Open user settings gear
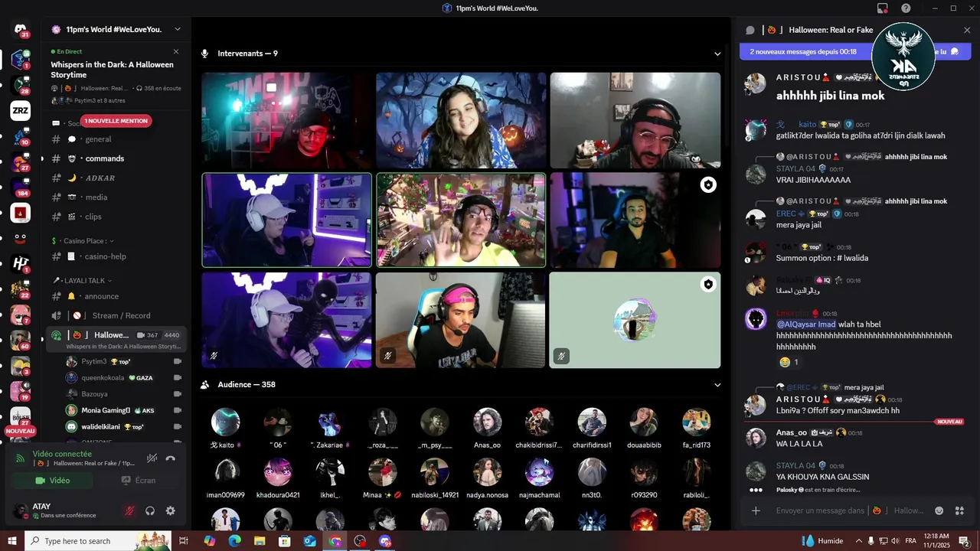The width and height of the screenshot is (980, 551). (x=171, y=510)
